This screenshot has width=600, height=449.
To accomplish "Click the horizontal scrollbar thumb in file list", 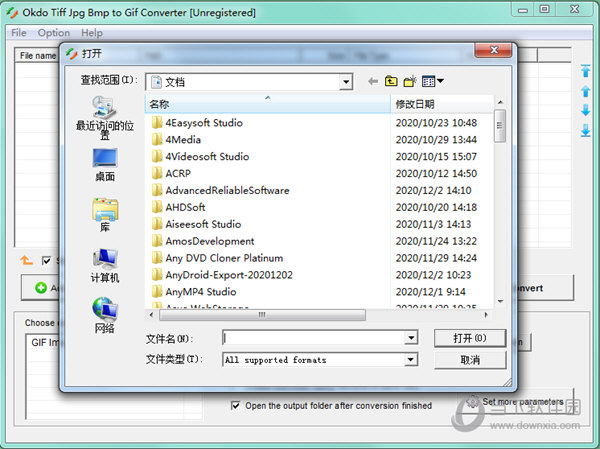I will click(262, 315).
